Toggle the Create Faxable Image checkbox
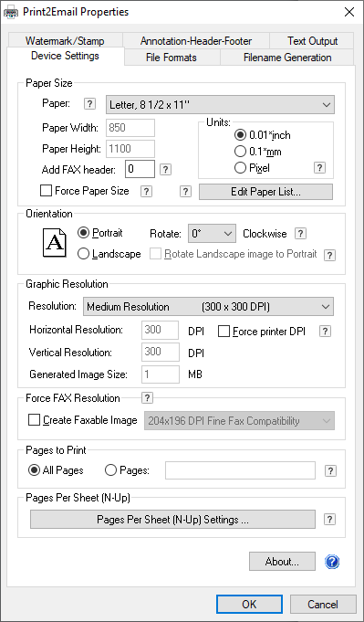364x622 pixels. [34, 420]
